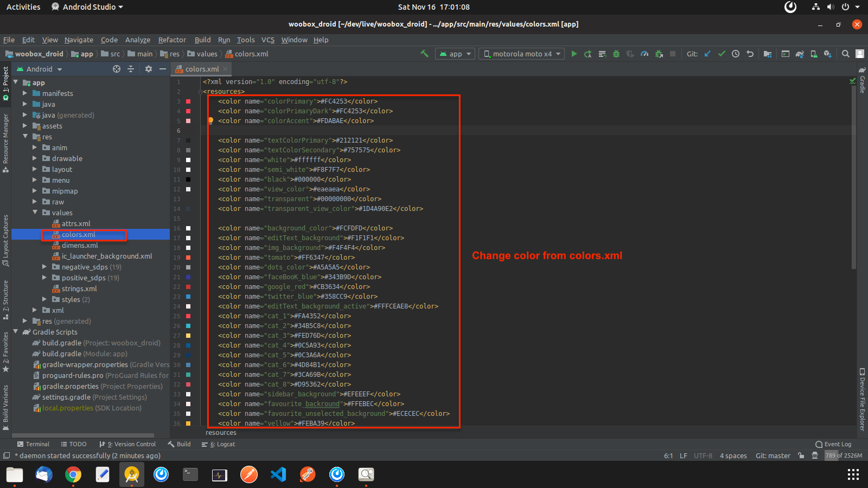Select strings.xml in the project tree
This screenshot has width=868, height=488.
79,288
